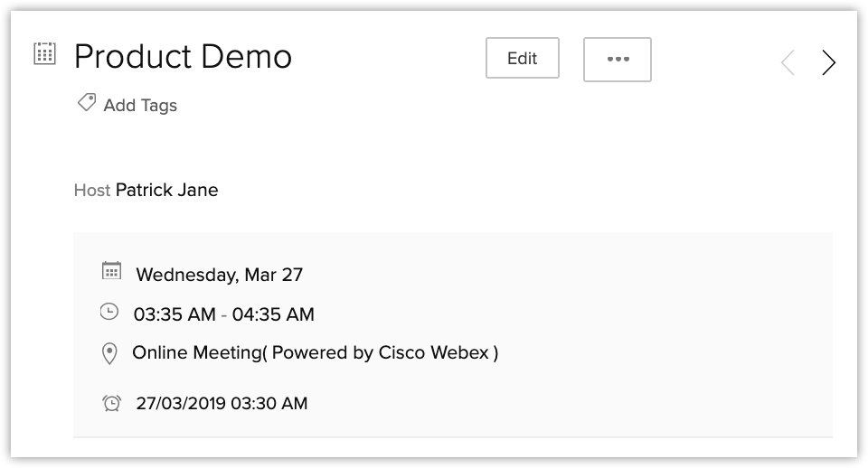The width and height of the screenshot is (868, 468).
Task: Click the clock icon beside meeting time
Action: (x=109, y=312)
